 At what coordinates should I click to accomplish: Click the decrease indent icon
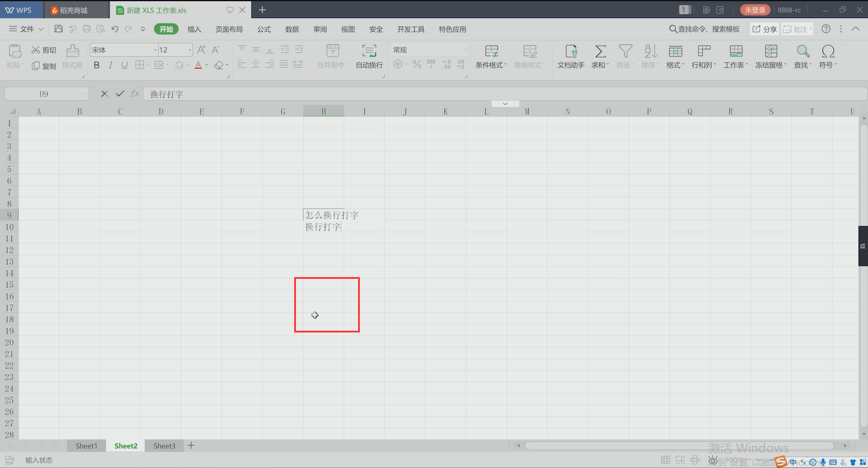pyautogui.click(x=285, y=49)
